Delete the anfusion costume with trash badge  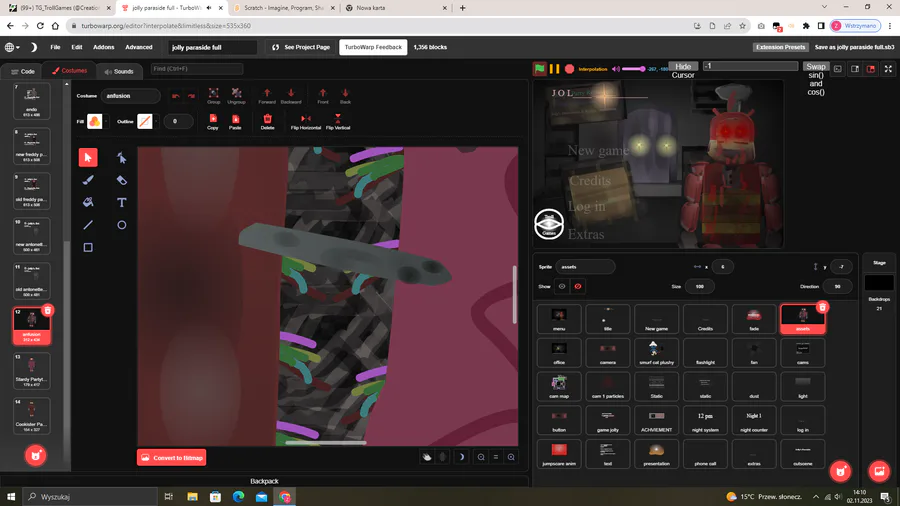(x=48, y=310)
